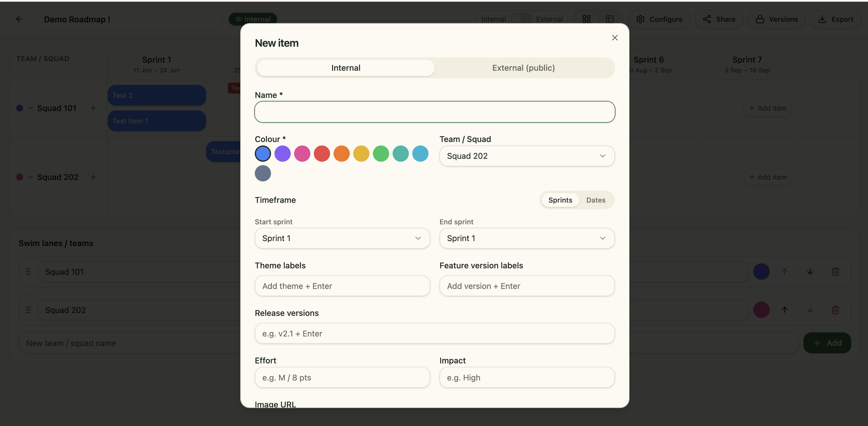Image resolution: width=868 pixels, height=426 pixels.
Task: Open the Test 2 roadmap item
Action: 157,95
